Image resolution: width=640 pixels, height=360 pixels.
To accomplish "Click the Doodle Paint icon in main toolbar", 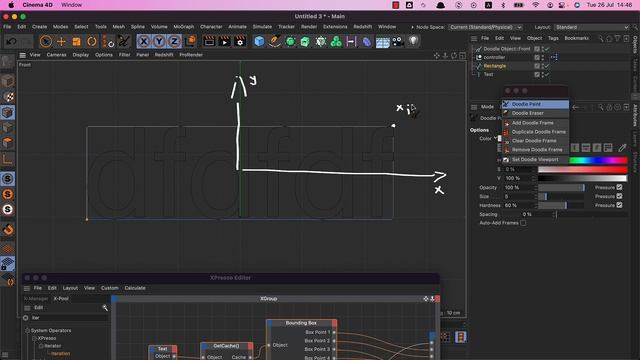I will click(x=123, y=41).
